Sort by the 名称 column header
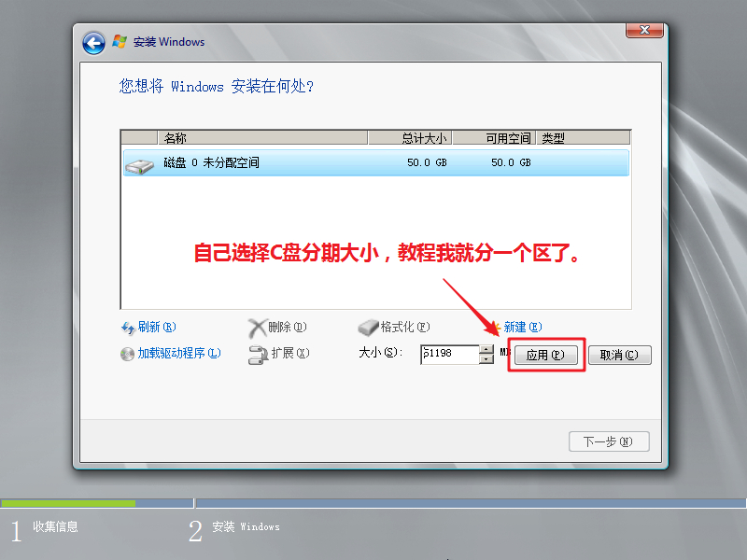Screen dimensions: 747x560 (261, 138)
